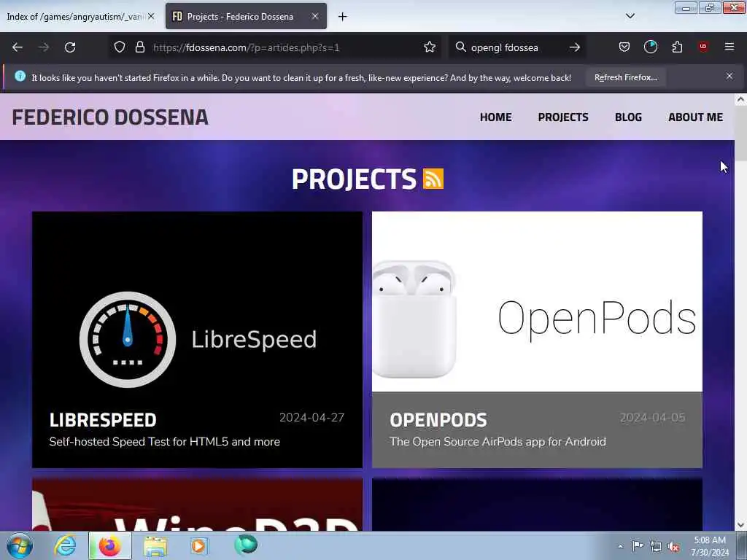This screenshot has height=560, width=747.
Task: Open the WineD3D project card
Action: click(197, 505)
